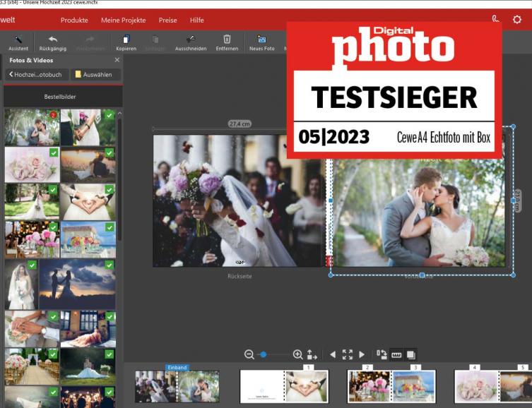Open settings via the gear icon
The height and width of the screenshot is (408, 532).
(x=516, y=19)
